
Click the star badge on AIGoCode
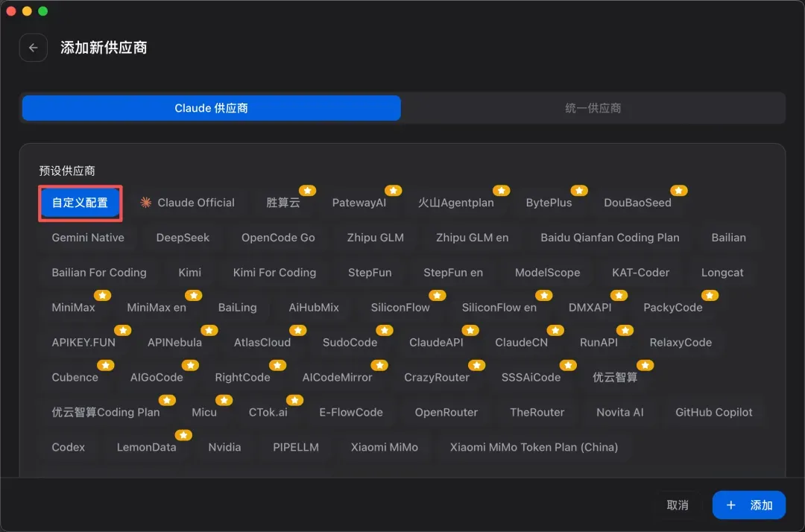click(x=190, y=365)
